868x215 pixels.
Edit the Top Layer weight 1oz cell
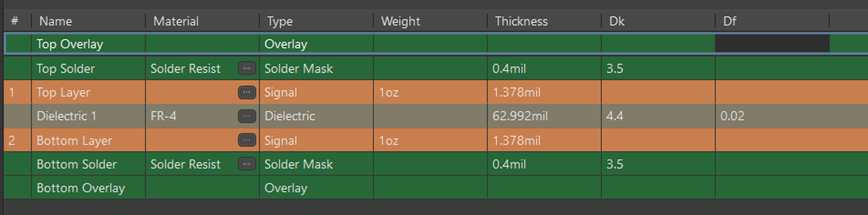(x=430, y=92)
